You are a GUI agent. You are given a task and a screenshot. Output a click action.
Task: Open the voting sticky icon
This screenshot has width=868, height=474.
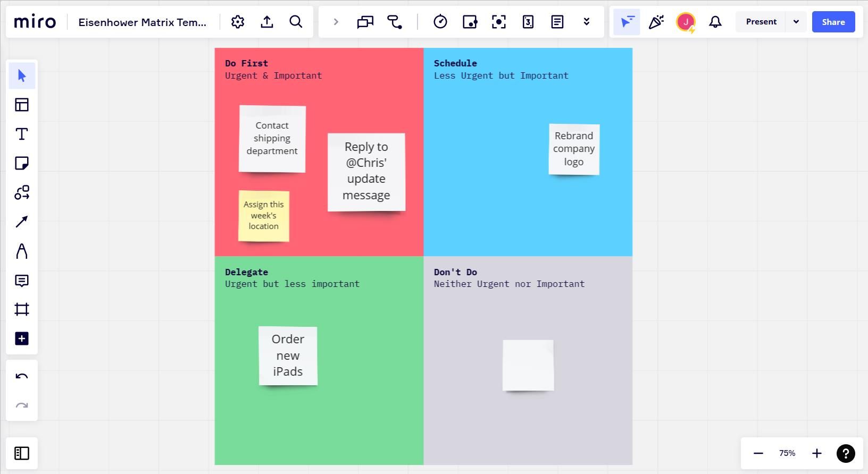click(470, 22)
